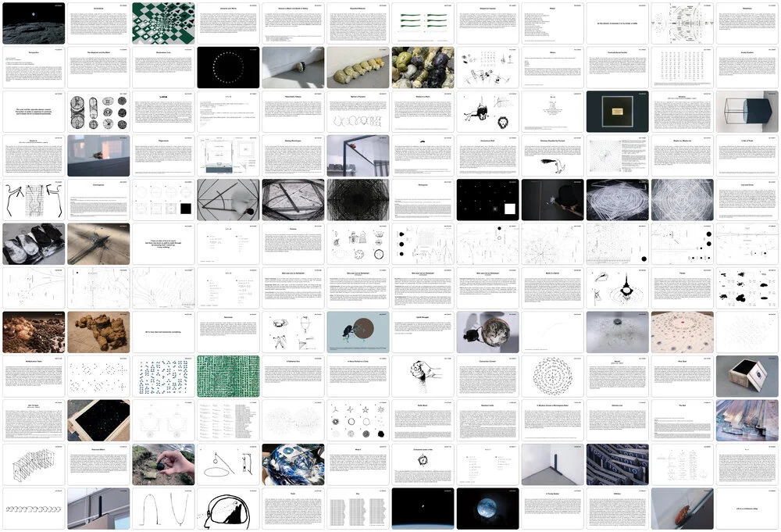Open the page with creature and black smear drawing
781x532 pixels.
tap(553, 155)
